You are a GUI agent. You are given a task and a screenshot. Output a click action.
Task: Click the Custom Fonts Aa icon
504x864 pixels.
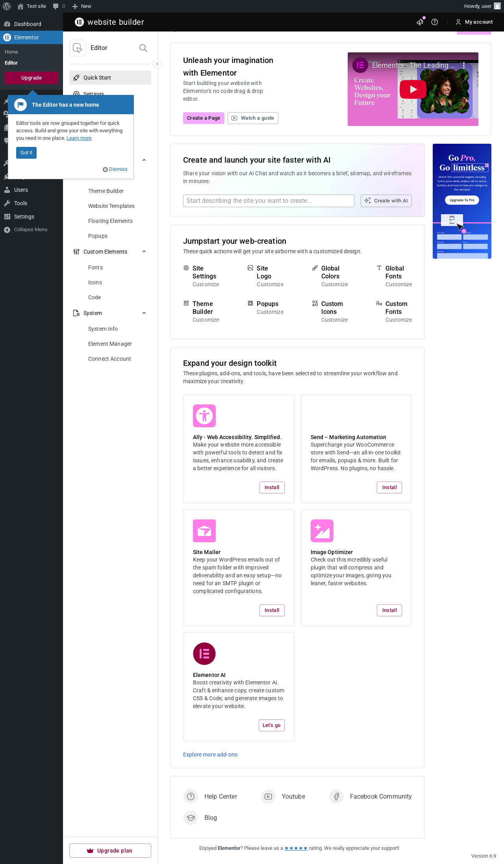[379, 304]
